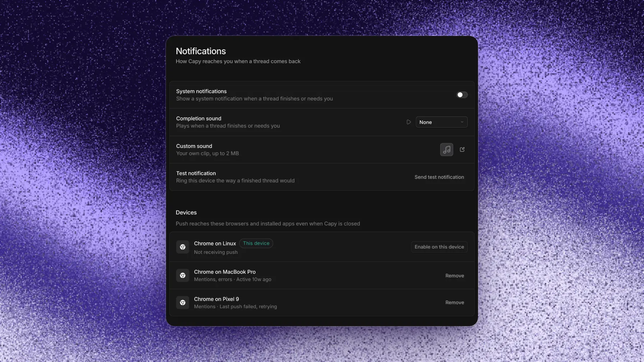This screenshot has width=644, height=362.
Task: Open the Completion sound dropdown set to None
Action: 442,122
